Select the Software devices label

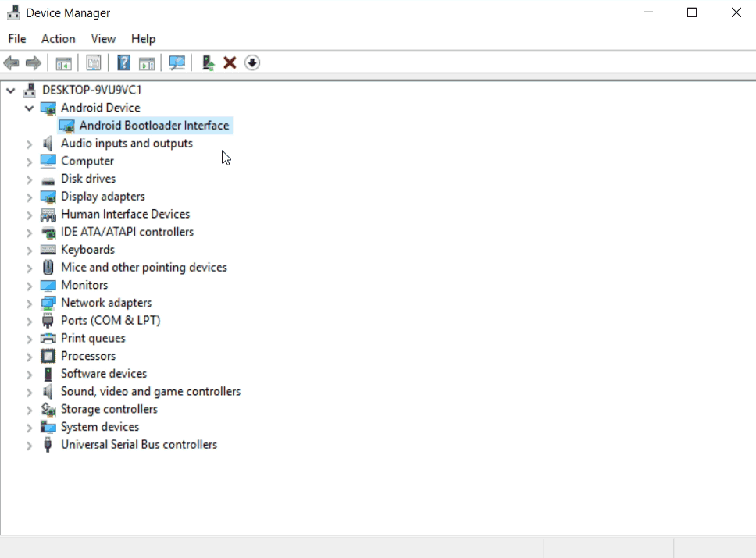tap(104, 374)
